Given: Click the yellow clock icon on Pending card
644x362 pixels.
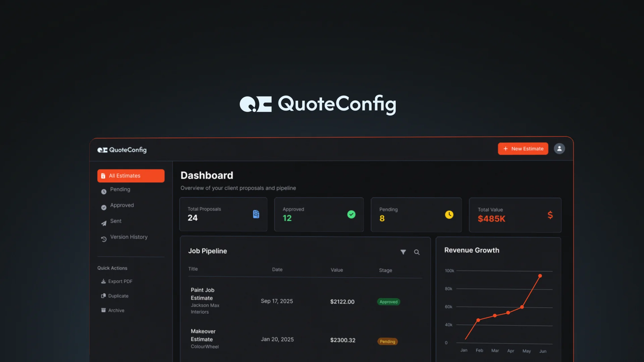Looking at the screenshot, I should tap(449, 215).
